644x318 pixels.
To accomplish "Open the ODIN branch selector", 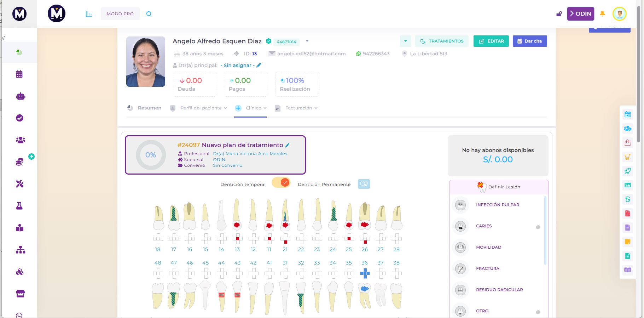I will [581, 14].
